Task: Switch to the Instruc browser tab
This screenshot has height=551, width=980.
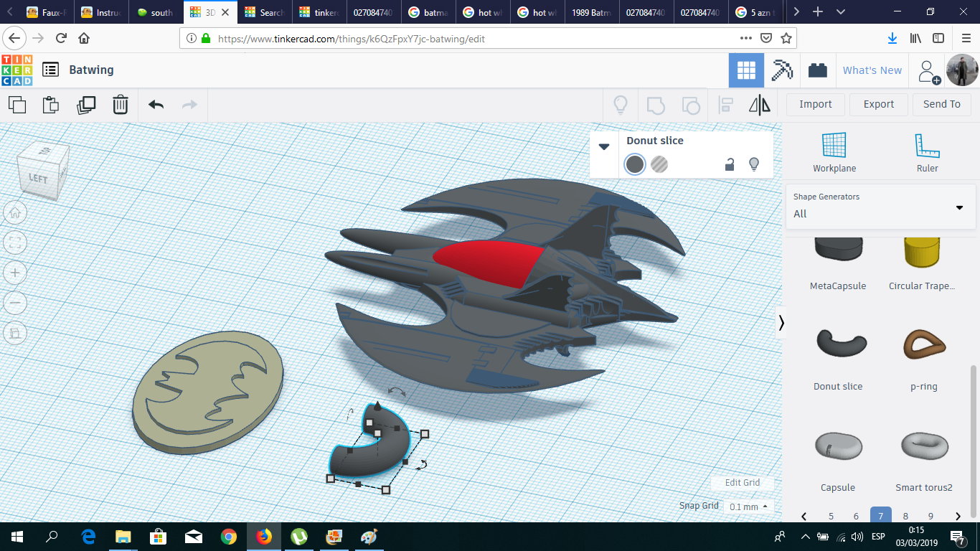Action: point(102,12)
